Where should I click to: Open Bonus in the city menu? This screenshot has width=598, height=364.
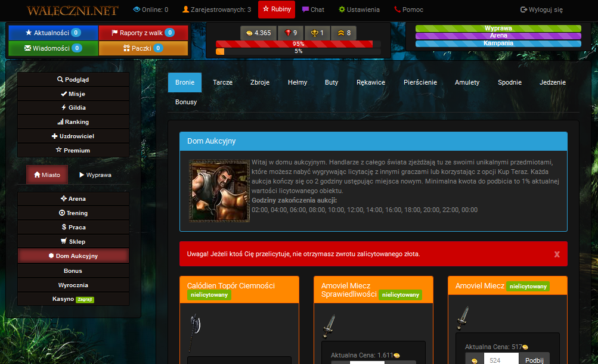[73, 270]
